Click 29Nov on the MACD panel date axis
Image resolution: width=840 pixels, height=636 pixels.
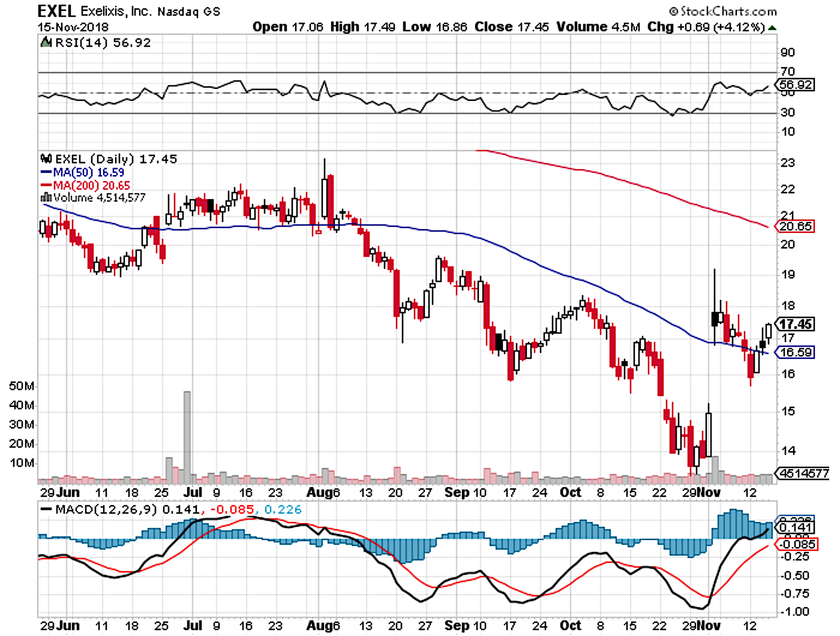tap(701, 625)
